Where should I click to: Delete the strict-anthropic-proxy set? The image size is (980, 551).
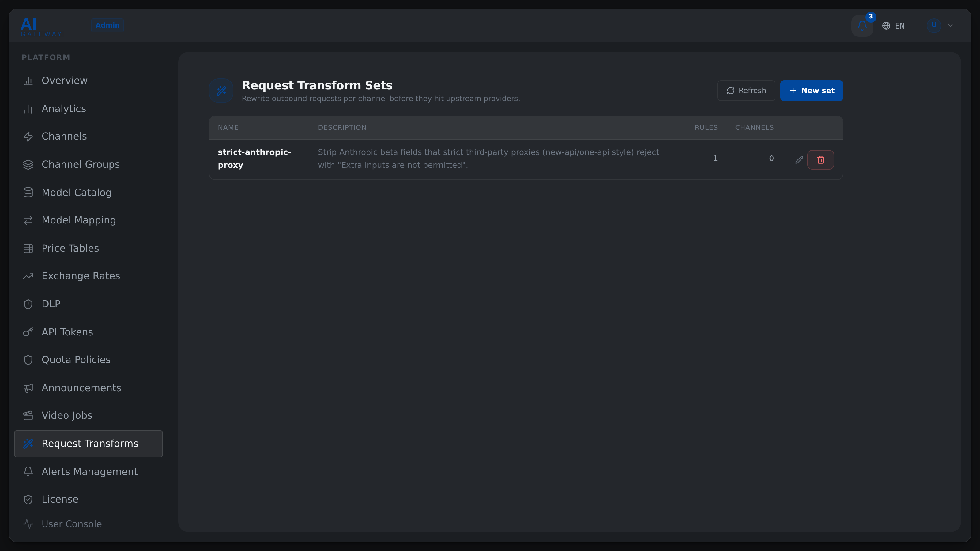[x=821, y=160]
